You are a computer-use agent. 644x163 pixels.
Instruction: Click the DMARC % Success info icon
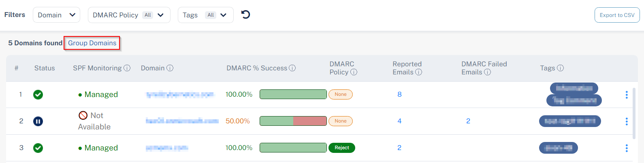click(x=292, y=68)
